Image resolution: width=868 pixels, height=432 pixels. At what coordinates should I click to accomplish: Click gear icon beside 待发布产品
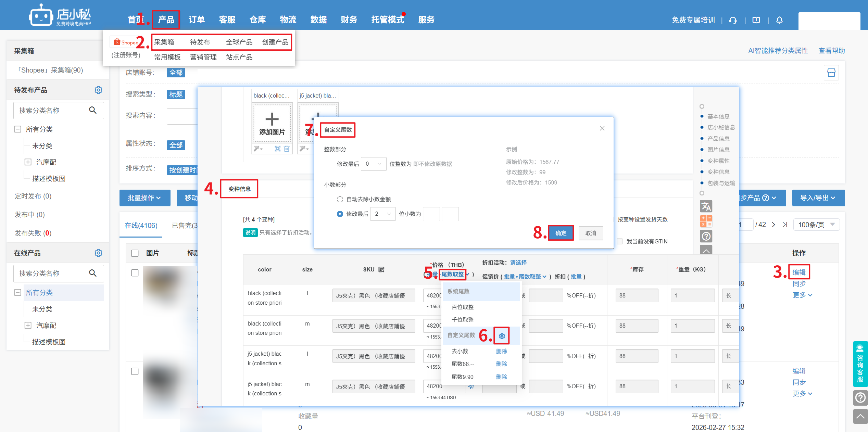click(98, 90)
